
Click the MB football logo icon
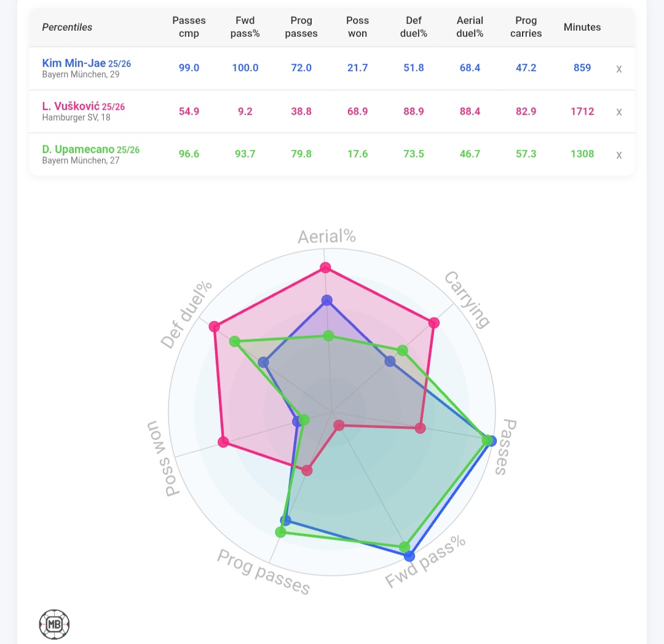pos(54,624)
